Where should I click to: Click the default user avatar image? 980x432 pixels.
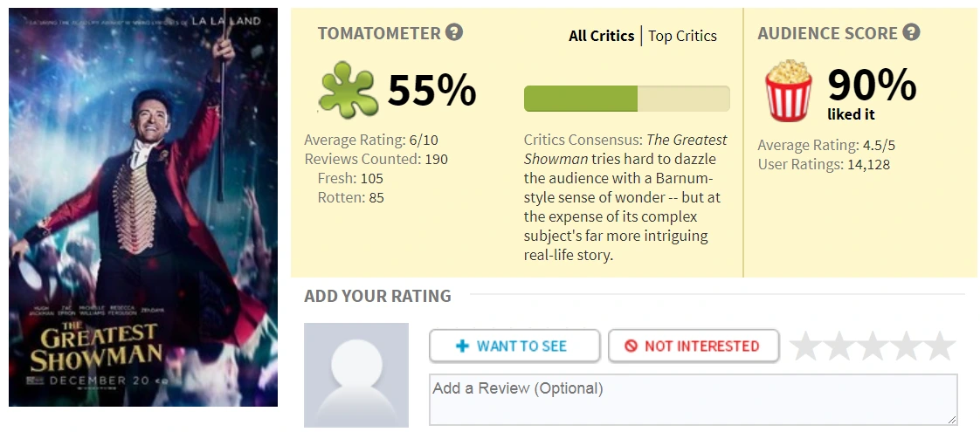point(356,375)
